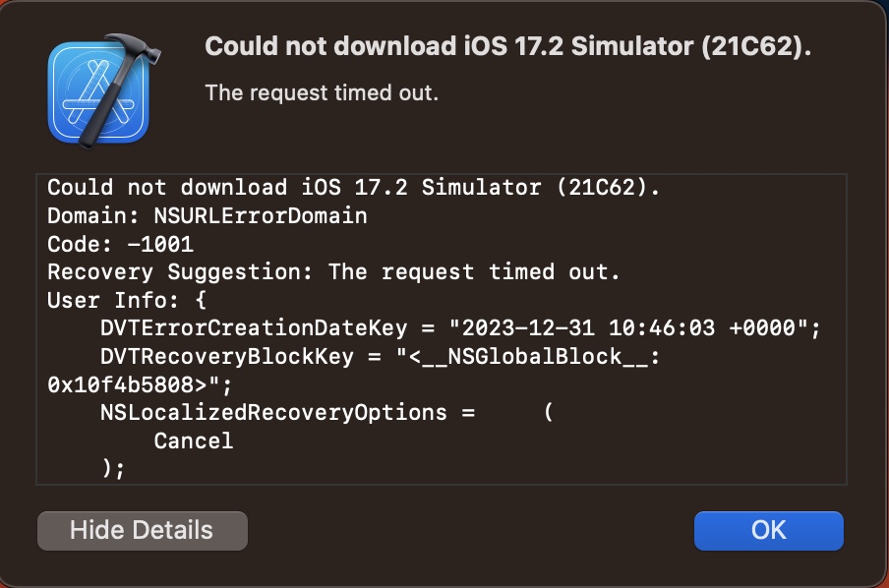This screenshot has width=889, height=588.
Task: Click the NSLocalizedRecoveryOptions line
Action: (x=287, y=413)
